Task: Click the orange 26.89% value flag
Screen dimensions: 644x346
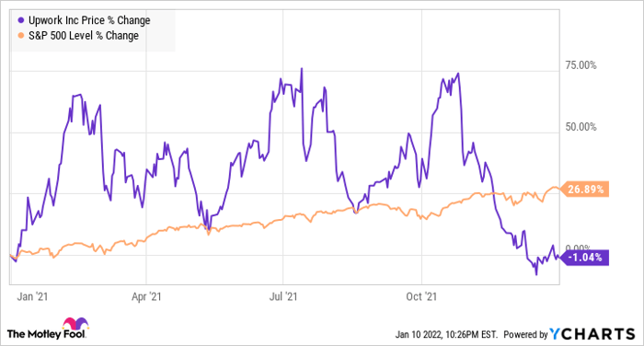Action: (x=584, y=190)
